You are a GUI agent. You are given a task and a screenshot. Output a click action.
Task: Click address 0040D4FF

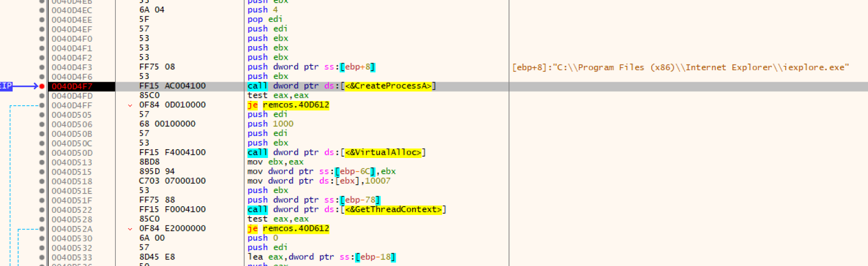coord(72,105)
